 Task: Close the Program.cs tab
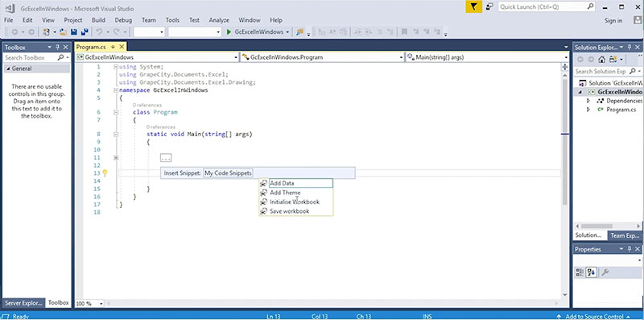coord(121,47)
